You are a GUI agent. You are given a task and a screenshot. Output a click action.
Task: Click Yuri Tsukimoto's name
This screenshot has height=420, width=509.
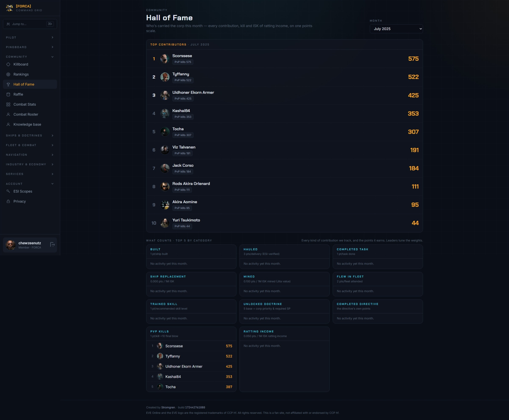point(186,220)
